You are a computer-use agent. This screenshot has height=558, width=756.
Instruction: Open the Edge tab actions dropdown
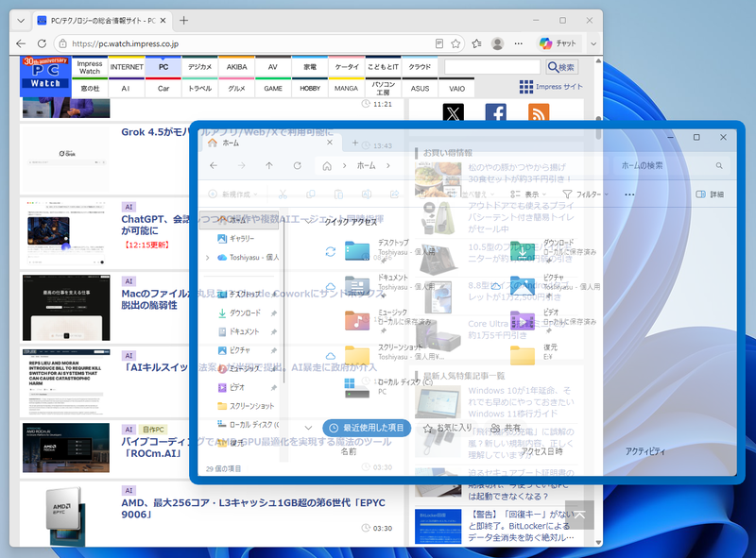tap(21, 20)
